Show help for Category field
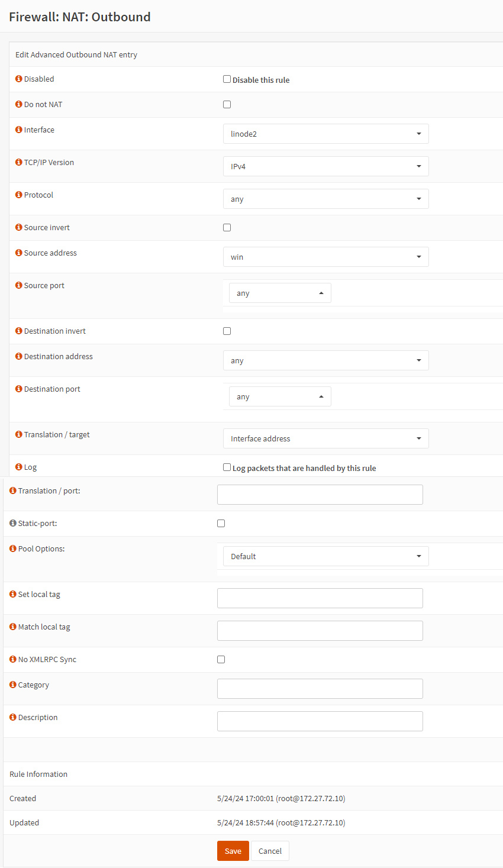Image resolution: width=503 pixels, height=868 pixels. point(13,685)
